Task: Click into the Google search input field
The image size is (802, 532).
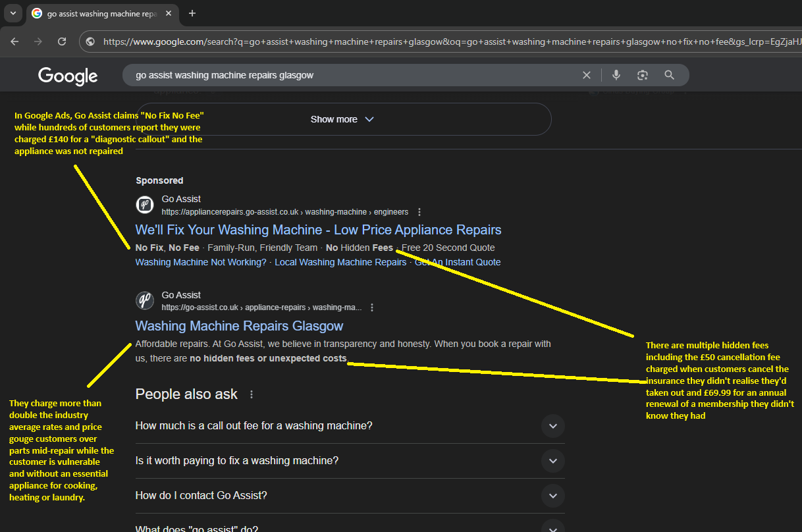Action: click(349, 75)
